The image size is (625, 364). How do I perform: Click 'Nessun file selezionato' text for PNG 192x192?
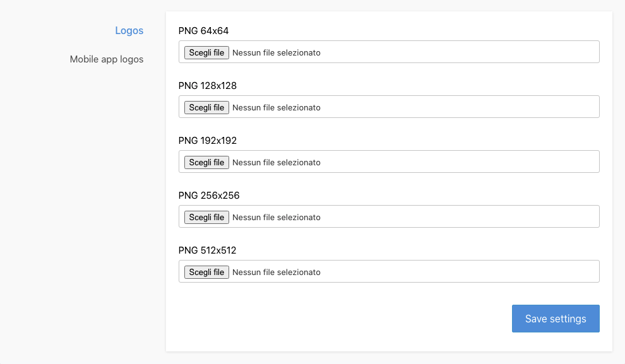point(276,162)
